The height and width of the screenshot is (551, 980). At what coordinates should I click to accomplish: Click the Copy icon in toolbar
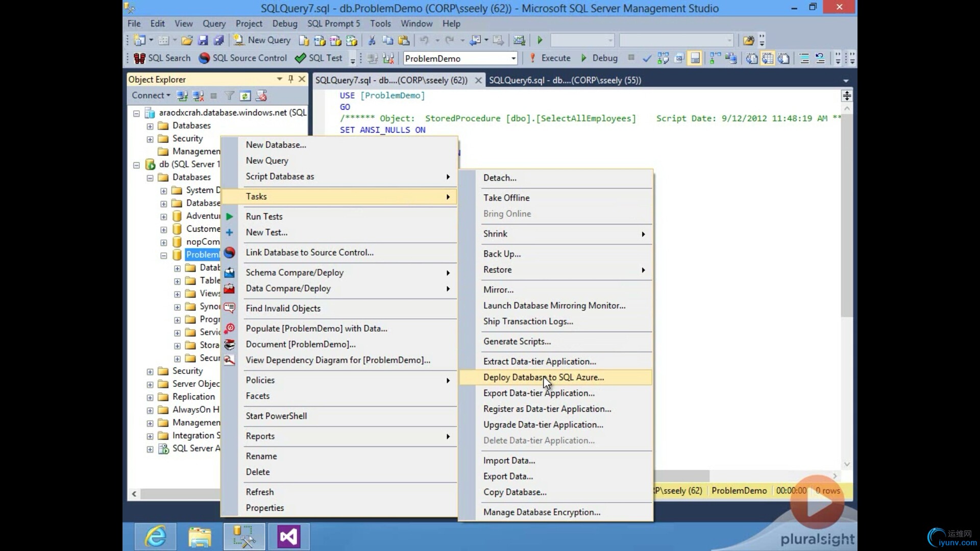388,40
